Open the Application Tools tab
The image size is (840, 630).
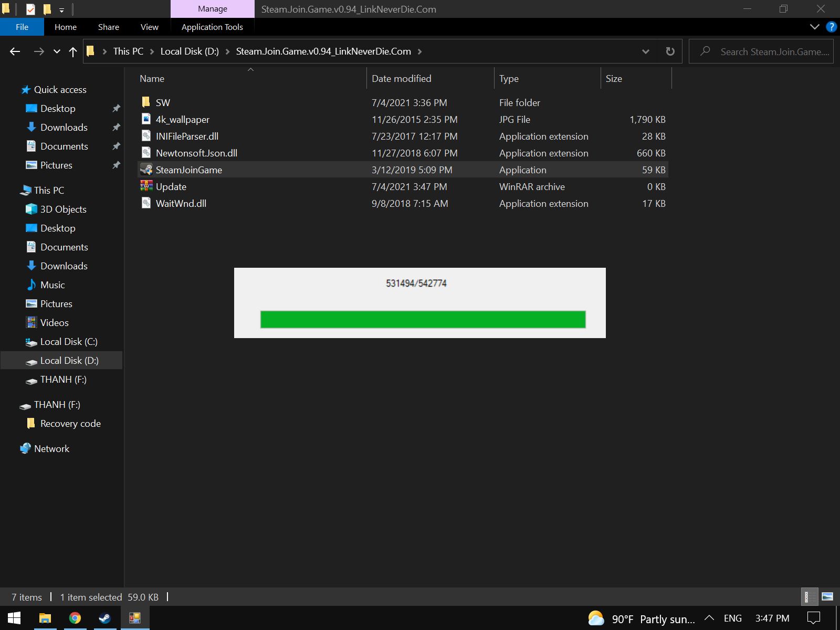[x=212, y=27]
